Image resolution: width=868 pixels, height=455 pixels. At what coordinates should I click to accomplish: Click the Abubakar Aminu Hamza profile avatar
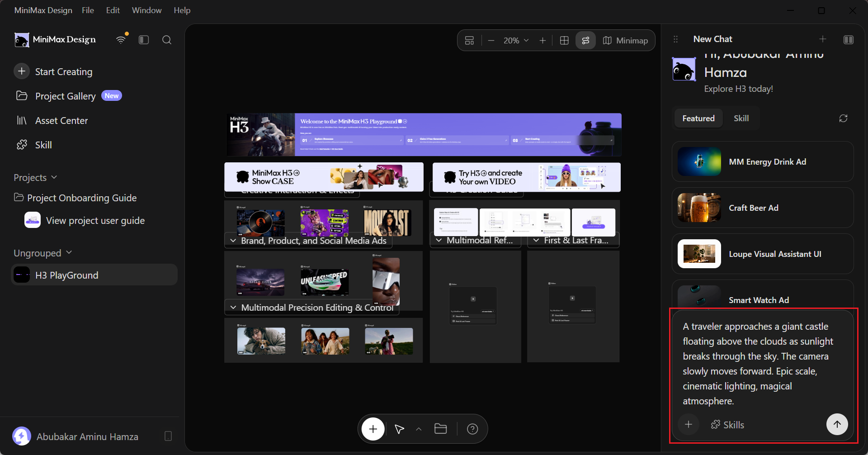pos(21,436)
